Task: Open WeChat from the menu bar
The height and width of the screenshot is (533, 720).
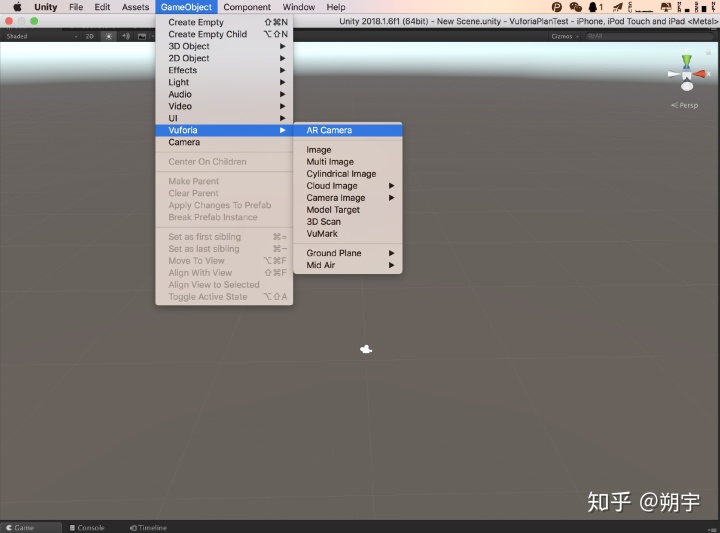Action: 575,7
